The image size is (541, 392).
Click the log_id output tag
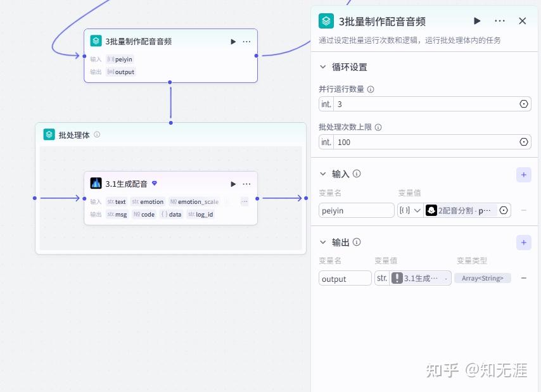point(200,215)
